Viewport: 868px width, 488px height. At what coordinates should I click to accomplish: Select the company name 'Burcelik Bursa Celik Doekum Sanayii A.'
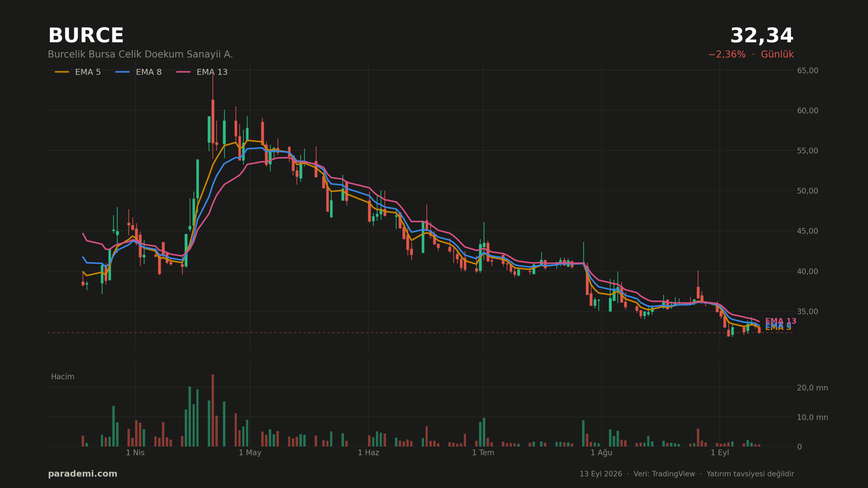tap(141, 54)
